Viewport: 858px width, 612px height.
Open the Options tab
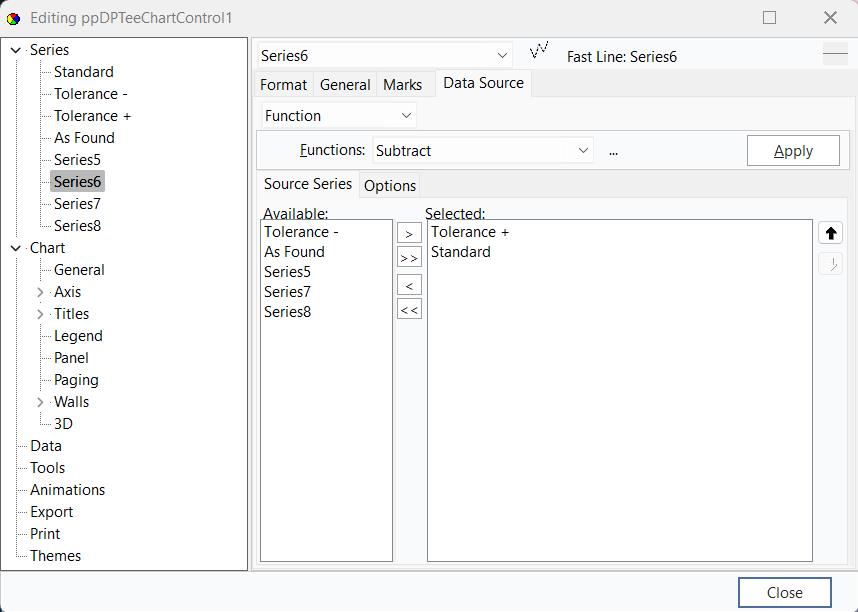(x=390, y=186)
